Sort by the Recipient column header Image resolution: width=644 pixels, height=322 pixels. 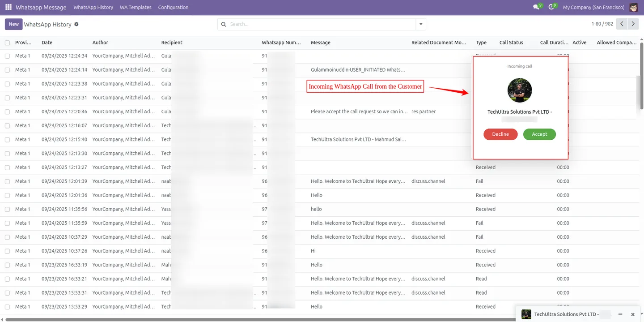(172, 43)
